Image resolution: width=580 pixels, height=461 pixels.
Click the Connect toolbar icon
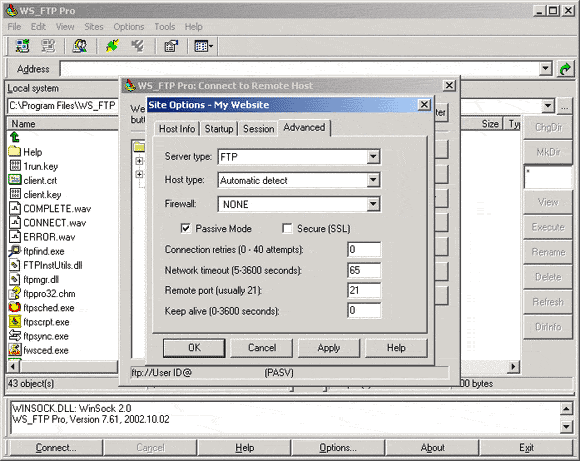click(23, 46)
